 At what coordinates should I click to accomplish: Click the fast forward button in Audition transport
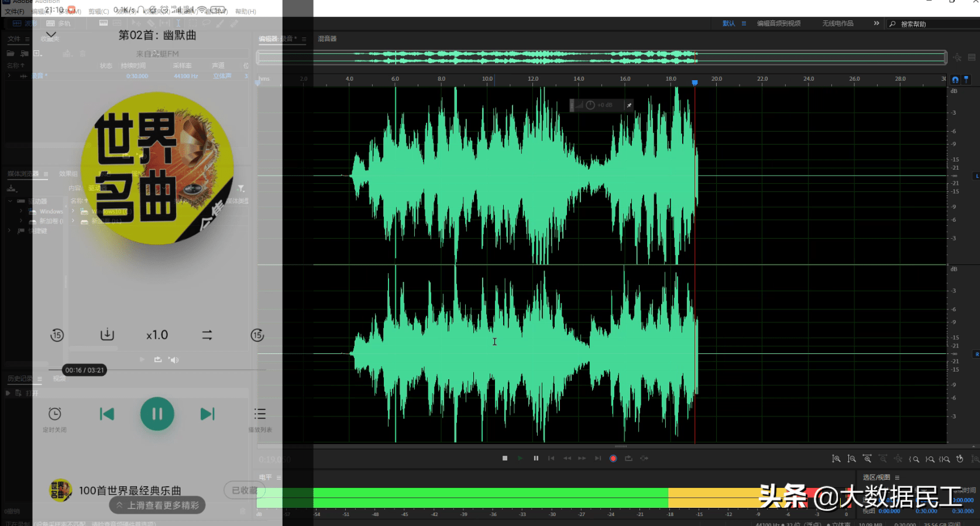pos(582,458)
